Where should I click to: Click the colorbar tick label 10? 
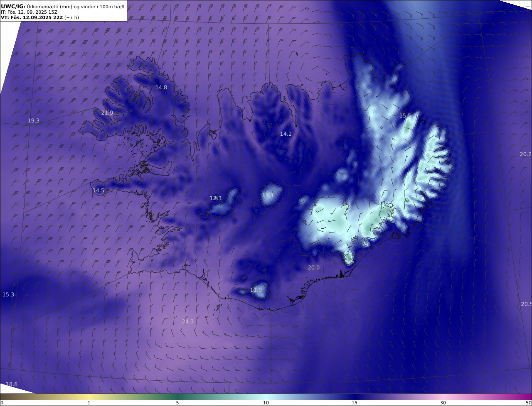[x=266, y=403]
